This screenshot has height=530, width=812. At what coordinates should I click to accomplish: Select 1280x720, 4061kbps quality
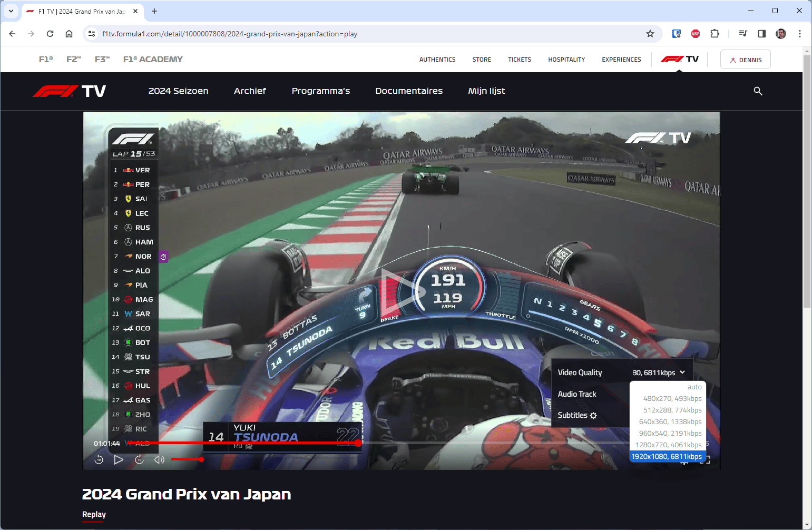tap(668, 445)
